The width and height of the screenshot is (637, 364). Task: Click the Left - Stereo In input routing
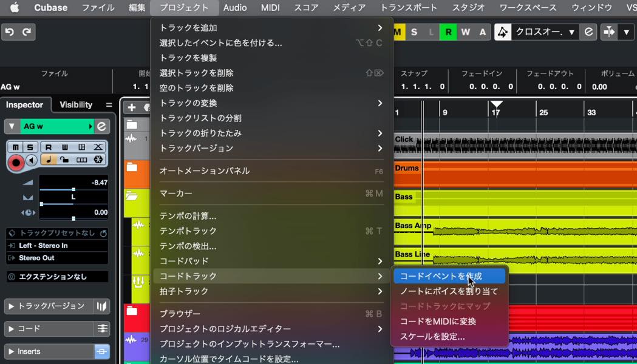(x=57, y=246)
